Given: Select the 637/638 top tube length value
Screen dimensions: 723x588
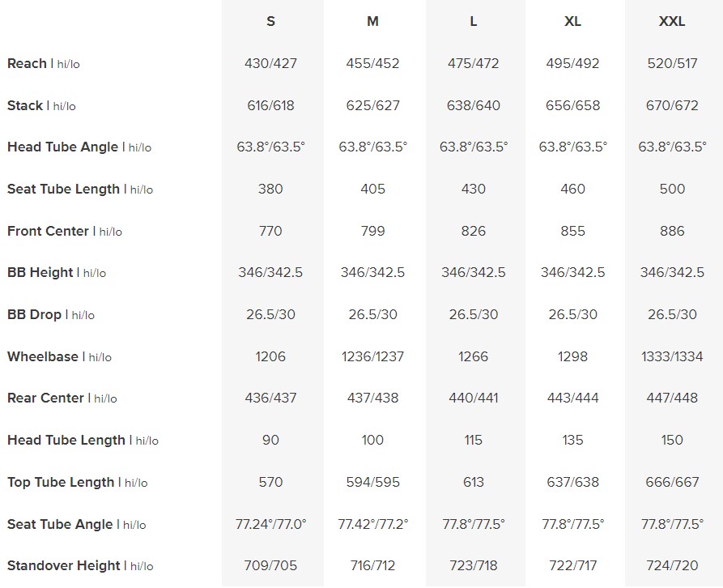Looking at the screenshot, I should [x=572, y=482].
